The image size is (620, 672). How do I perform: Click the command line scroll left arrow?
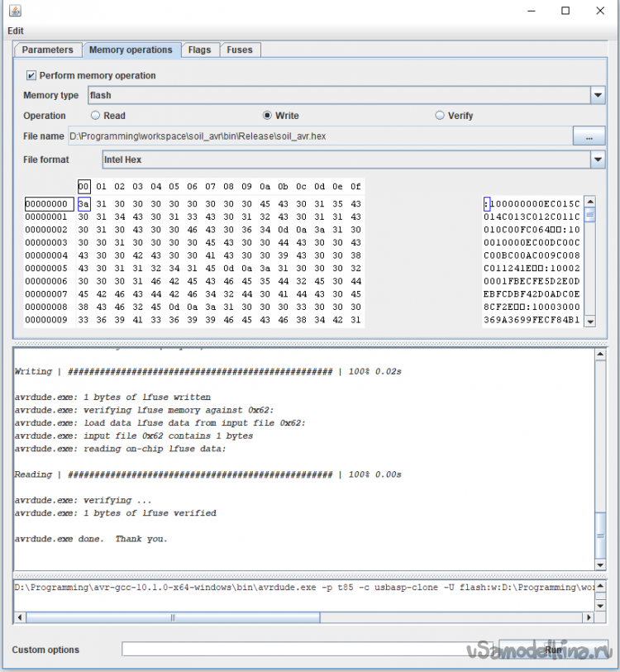pyautogui.click(x=20, y=617)
